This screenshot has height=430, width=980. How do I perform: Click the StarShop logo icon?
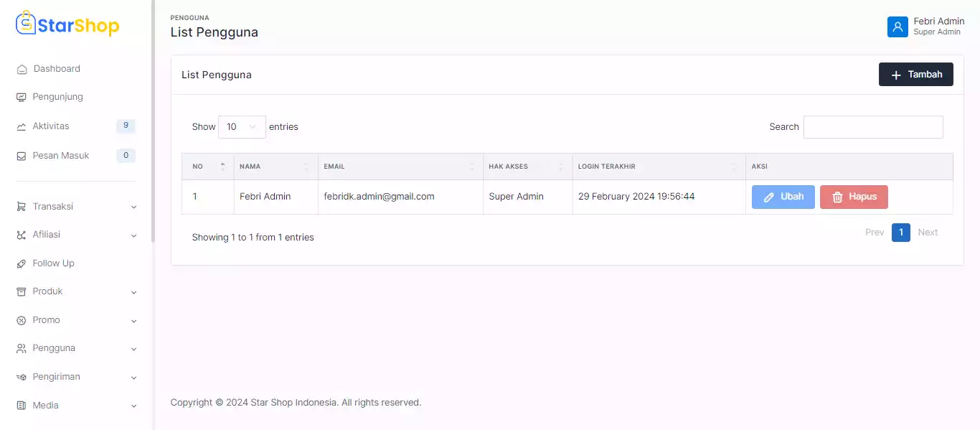pyautogui.click(x=26, y=24)
